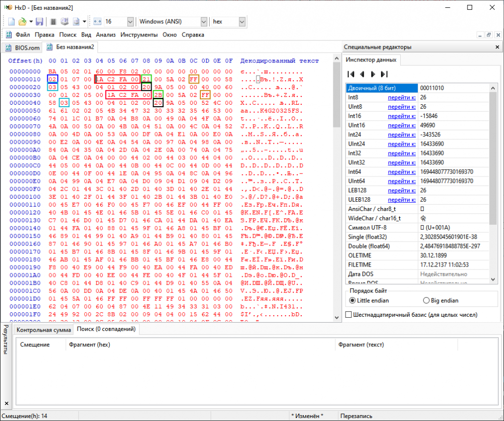Open the Контрольная сумма results tab
Viewport: 504px width, 421px height.
(x=43, y=330)
